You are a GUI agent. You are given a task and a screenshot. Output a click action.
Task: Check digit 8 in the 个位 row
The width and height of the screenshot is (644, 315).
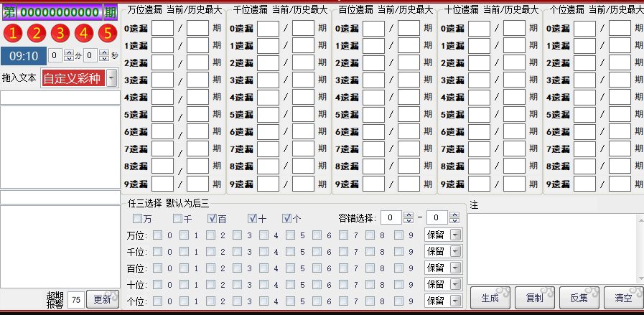pyautogui.click(x=370, y=301)
